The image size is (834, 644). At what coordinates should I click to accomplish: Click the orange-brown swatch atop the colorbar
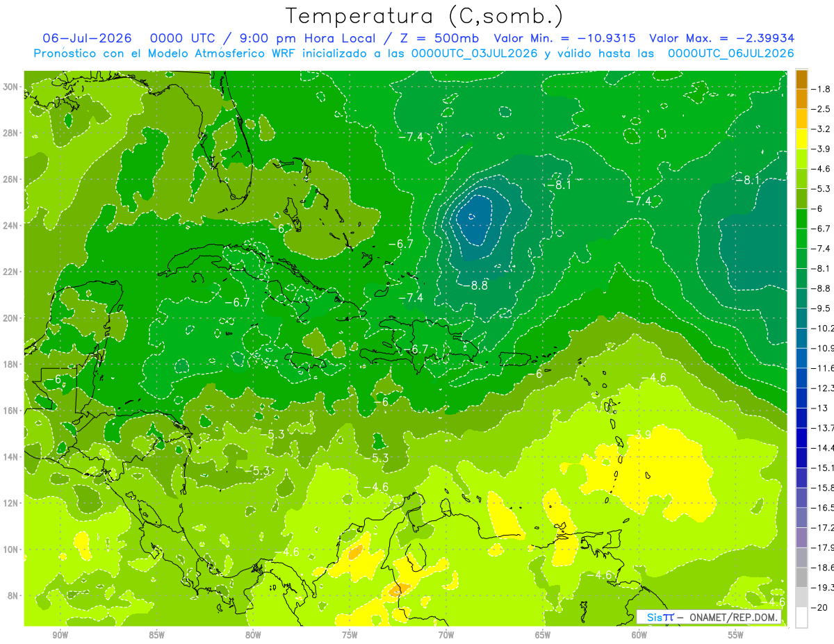(801, 79)
